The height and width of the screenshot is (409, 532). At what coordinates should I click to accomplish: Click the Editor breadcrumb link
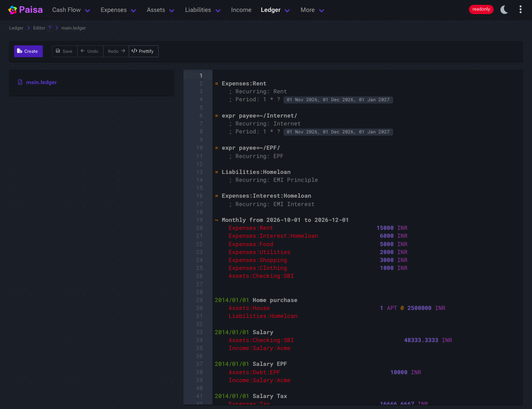[39, 28]
